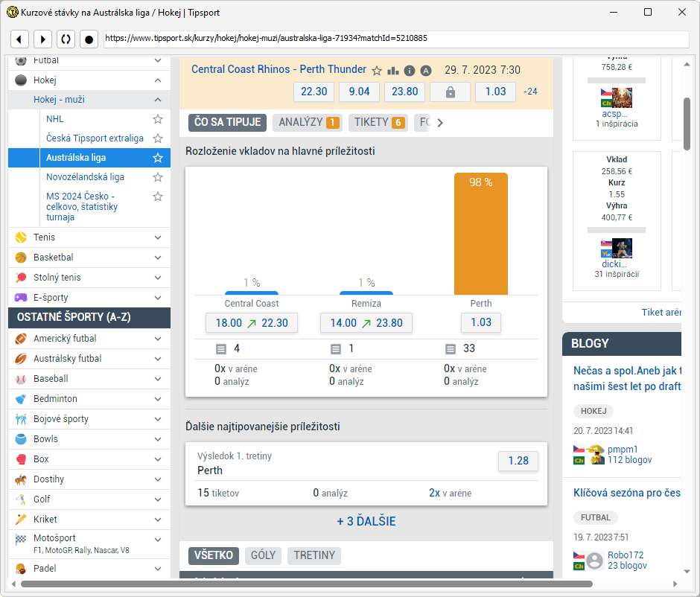Viewport: 700px width, 597px height.
Task: Favorite the Central Coast Rhinos match star
Action: (x=377, y=71)
